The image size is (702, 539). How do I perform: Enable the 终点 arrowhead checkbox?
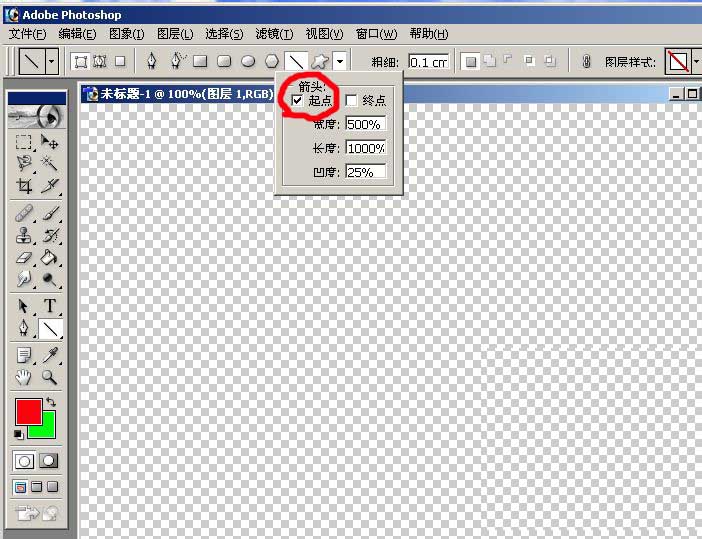351,100
